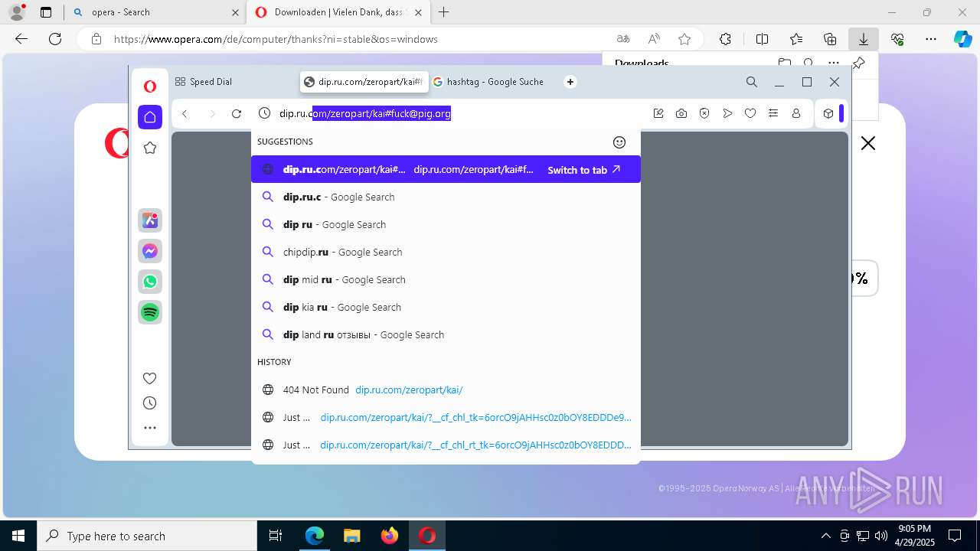Image resolution: width=980 pixels, height=551 pixels.
Task: Go back in Opera browser
Action: (185, 113)
